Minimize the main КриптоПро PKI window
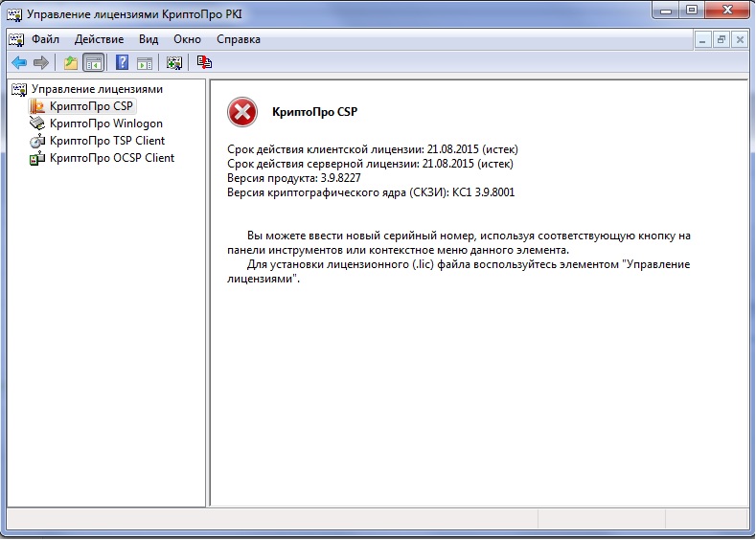 [666, 11]
